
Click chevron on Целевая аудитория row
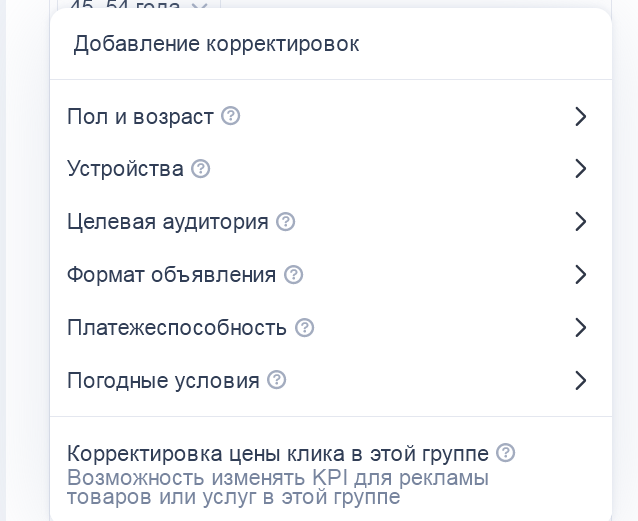point(581,222)
